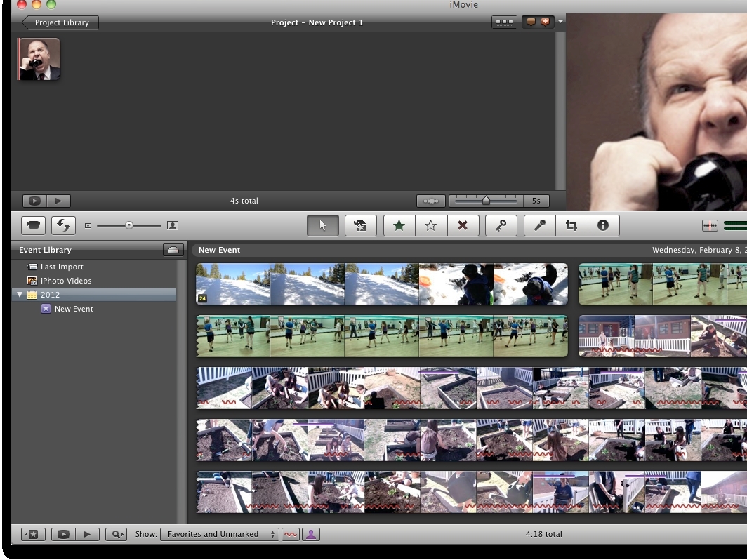The width and height of the screenshot is (747, 560).
Task: Click the large thumbnail size icon
Action: point(173,226)
